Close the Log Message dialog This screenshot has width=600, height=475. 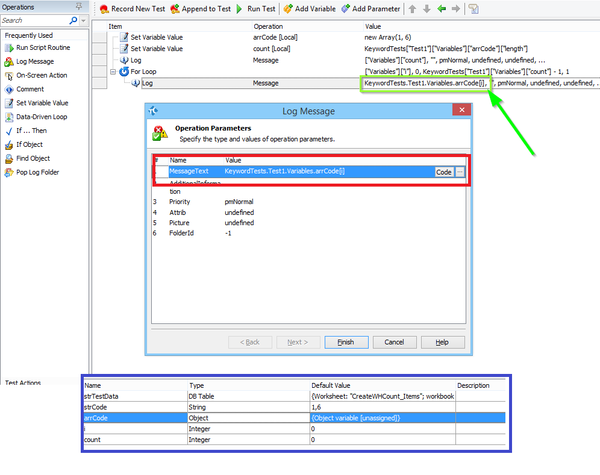(x=462, y=110)
